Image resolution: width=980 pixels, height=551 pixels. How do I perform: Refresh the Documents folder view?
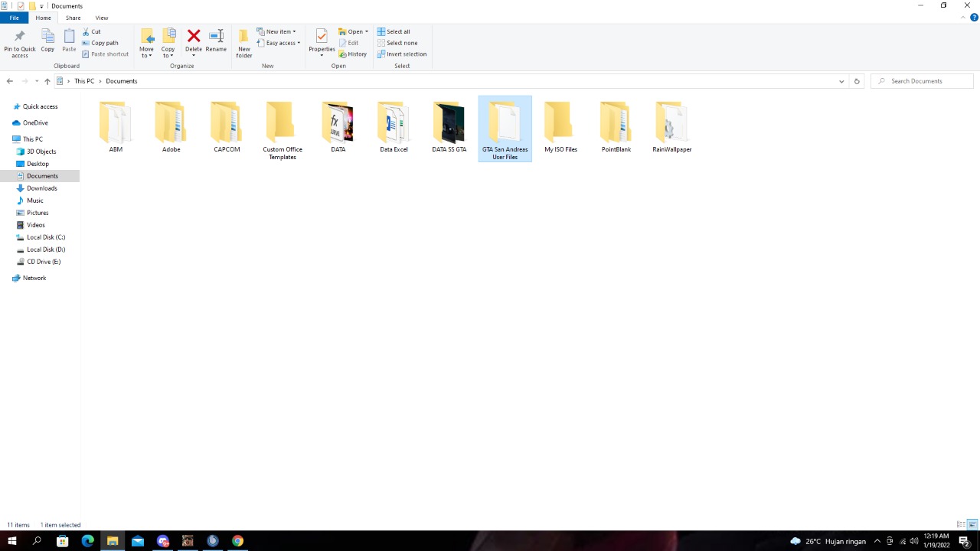tap(857, 81)
